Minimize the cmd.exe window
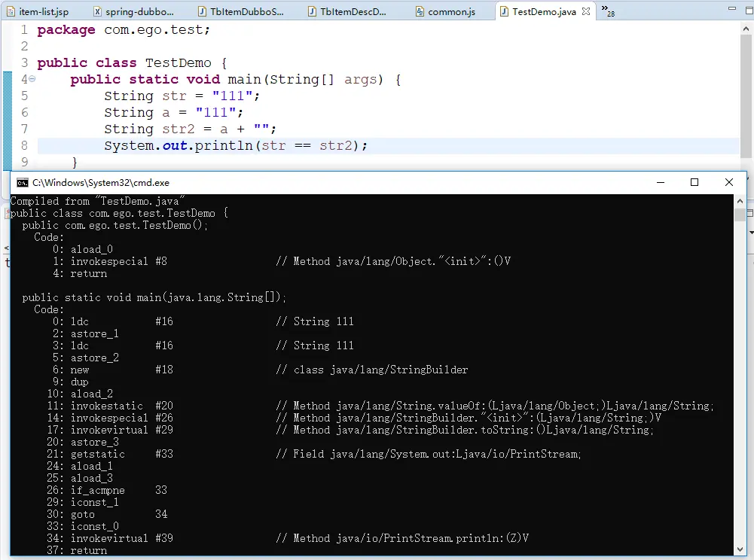 (x=661, y=182)
